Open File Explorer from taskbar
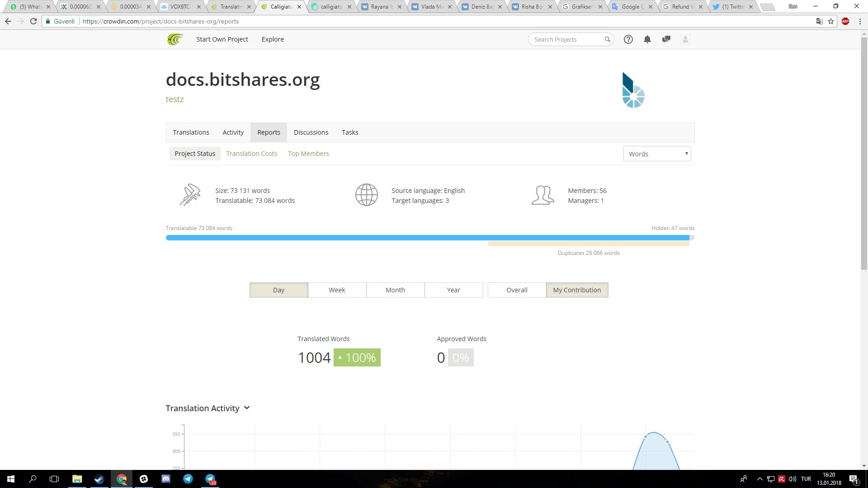868x488 pixels. (x=77, y=479)
